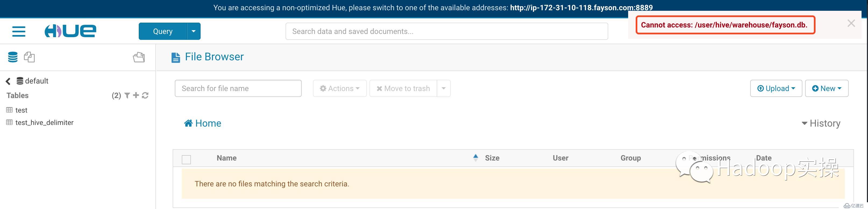The width and height of the screenshot is (868, 209).
Task: Select the test table
Action: point(21,110)
